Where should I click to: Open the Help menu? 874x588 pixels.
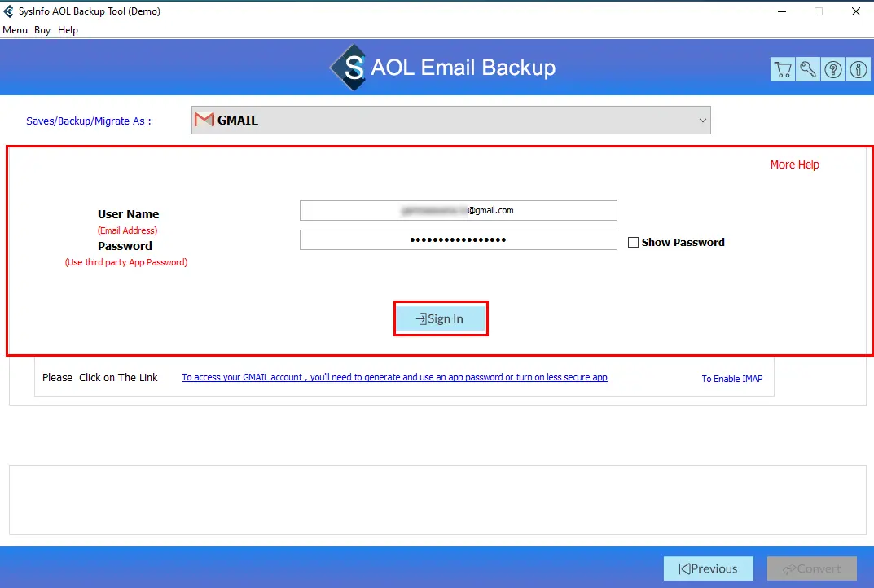pos(68,30)
